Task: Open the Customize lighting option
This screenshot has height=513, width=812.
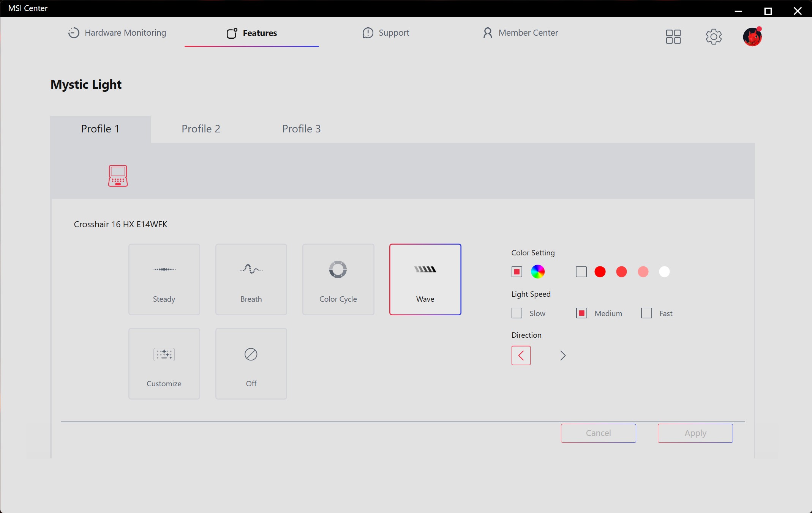Action: [x=164, y=364]
